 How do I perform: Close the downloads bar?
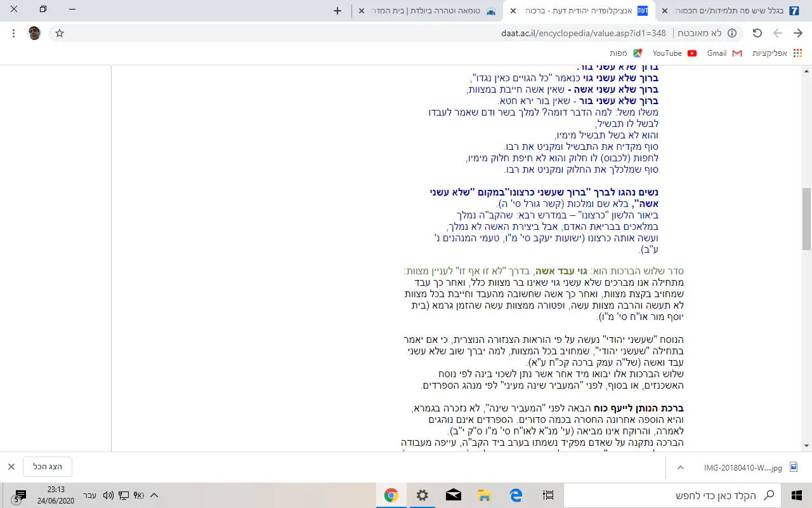coord(11,467)
